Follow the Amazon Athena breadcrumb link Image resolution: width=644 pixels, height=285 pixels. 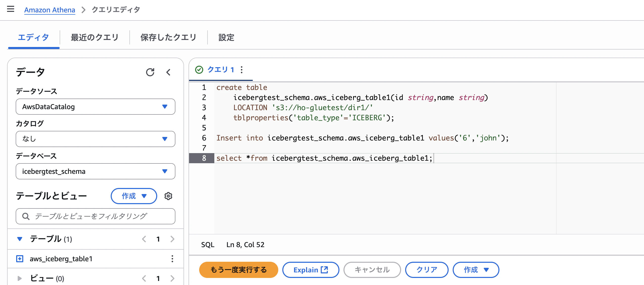point(50,10)
